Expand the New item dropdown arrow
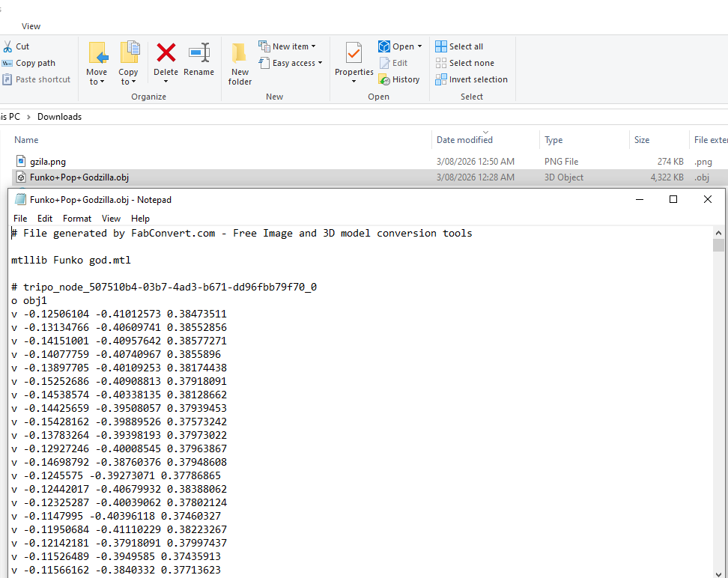 [x=313, y=46]
